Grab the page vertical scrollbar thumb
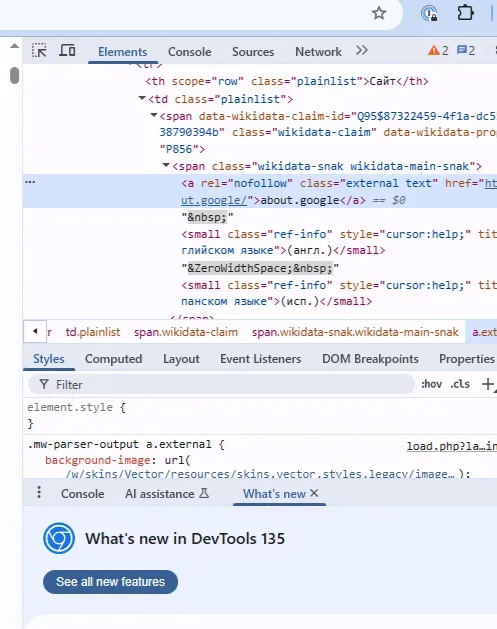497x629 pixels. [x=15, y=75]
